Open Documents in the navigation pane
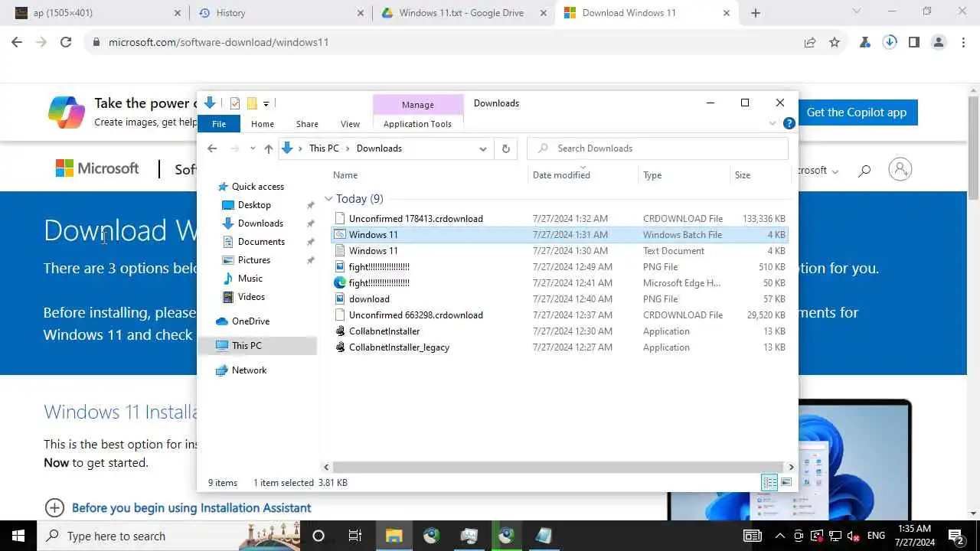980x551 pixels. click(261, 242)
